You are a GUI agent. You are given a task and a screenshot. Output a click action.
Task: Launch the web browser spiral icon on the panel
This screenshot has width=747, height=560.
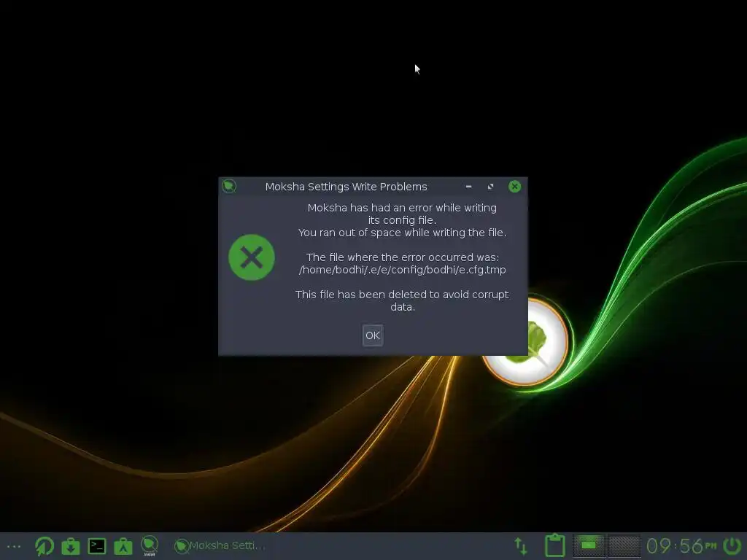coord(44,546)
